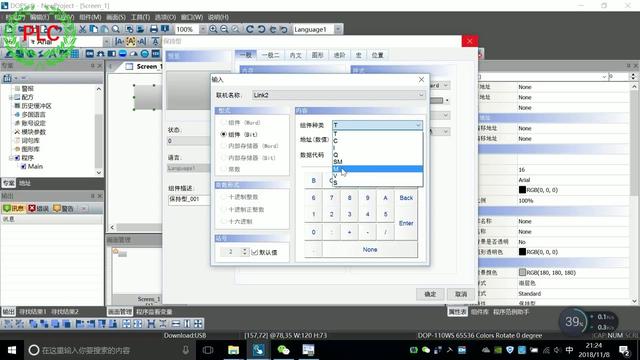Click the highlighted text-size A icon
This screenshot has width=640, height=360.
coord(131,41)
